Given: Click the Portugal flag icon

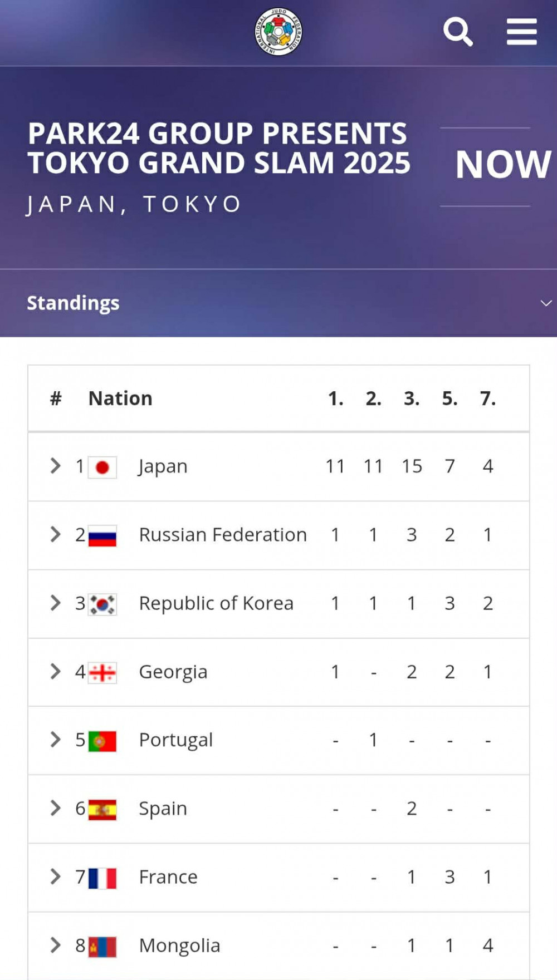Looking at the screenshot, I should click(x=102, y=741).
